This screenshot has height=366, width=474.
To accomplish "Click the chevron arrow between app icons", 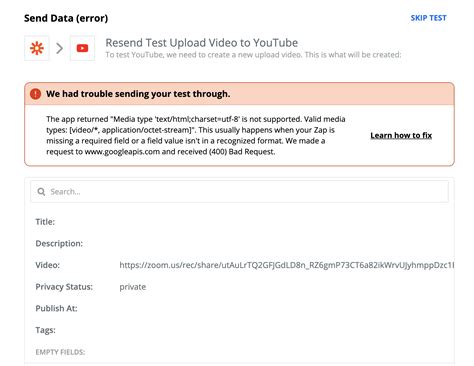I will (59, 48).
